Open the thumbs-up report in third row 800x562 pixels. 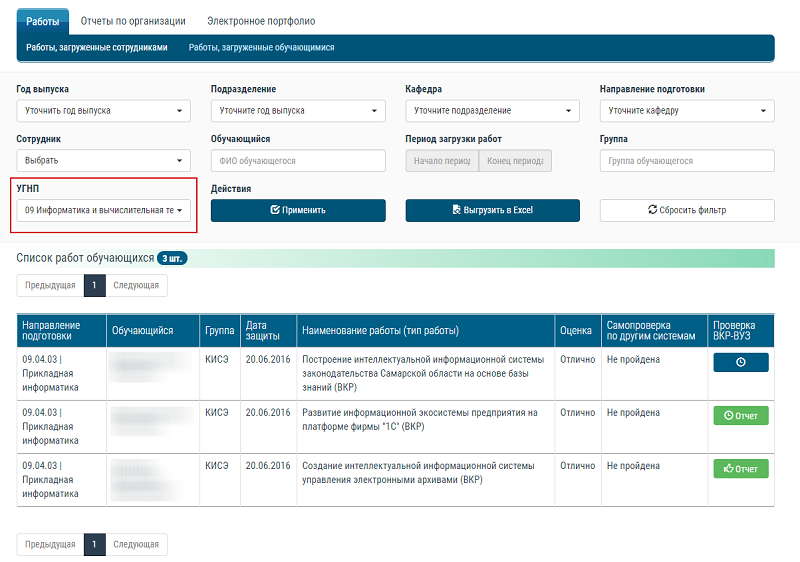[740, 468]
